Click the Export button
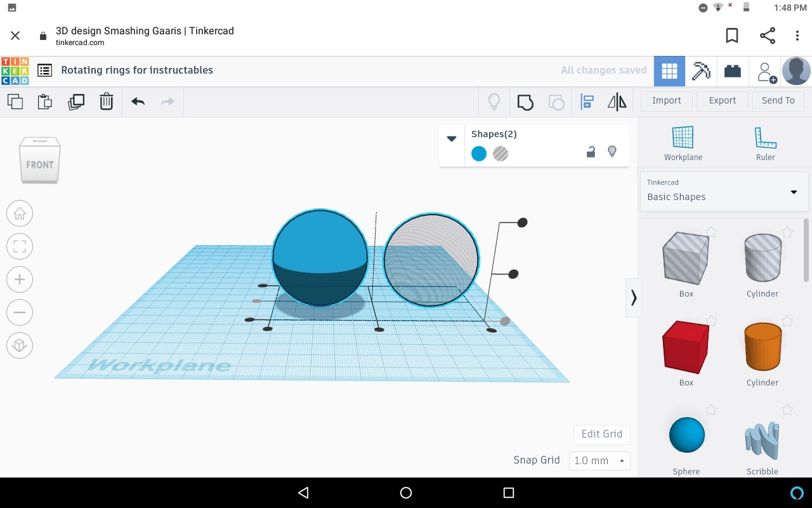Image resolution: width=812 pixels, height=508 pixels. click(722, 101)
